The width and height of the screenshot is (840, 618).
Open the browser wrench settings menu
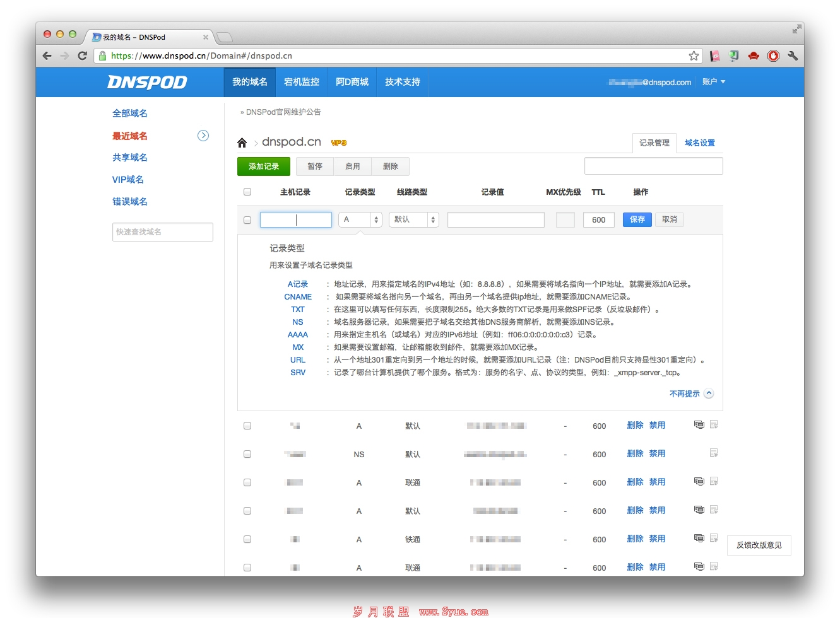[793, 55]
